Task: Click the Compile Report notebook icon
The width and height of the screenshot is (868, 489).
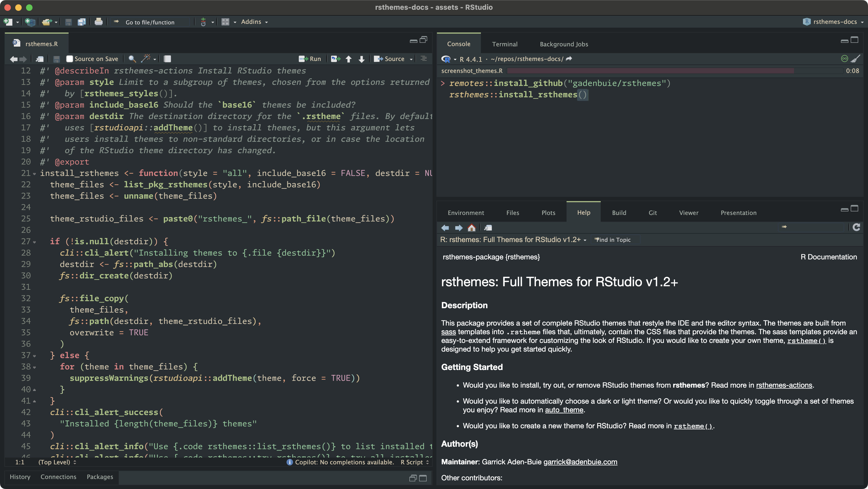Action: pyautogui.click(x=167, y=59)
